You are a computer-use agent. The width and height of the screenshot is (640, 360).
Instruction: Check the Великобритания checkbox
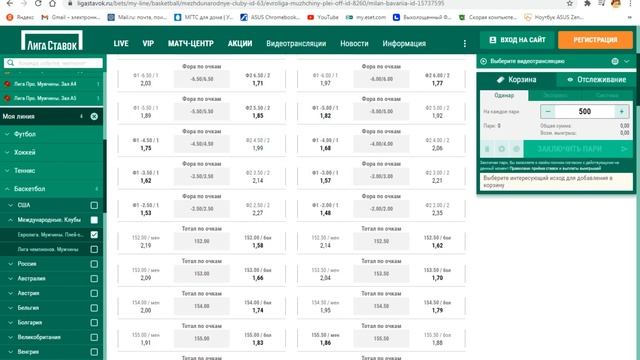[x=94, y=338]
